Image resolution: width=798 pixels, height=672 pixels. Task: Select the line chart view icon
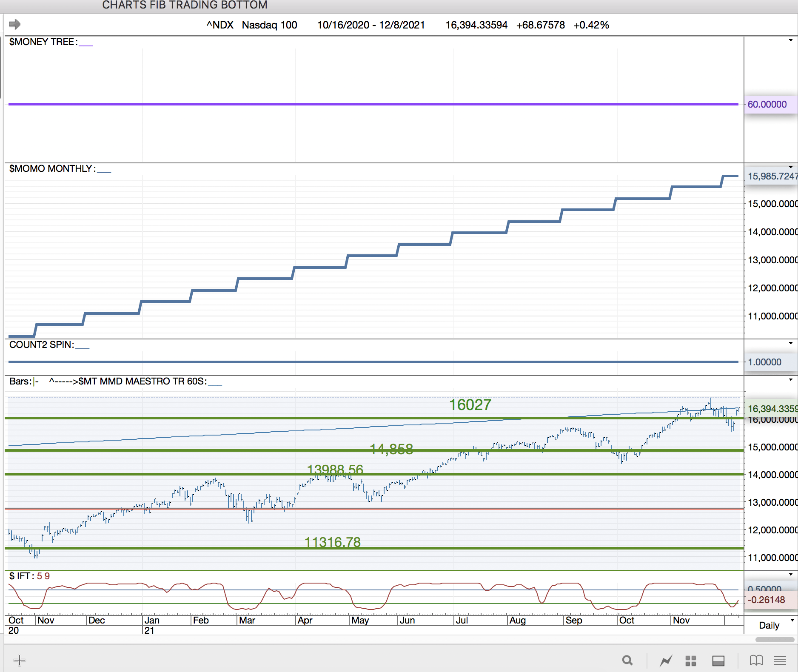666,661
